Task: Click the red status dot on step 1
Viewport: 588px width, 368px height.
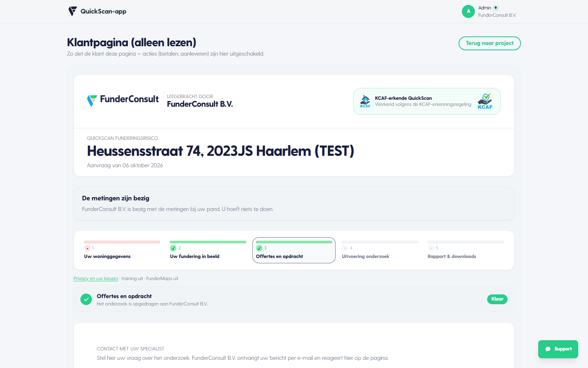Action: pos(87,248)
